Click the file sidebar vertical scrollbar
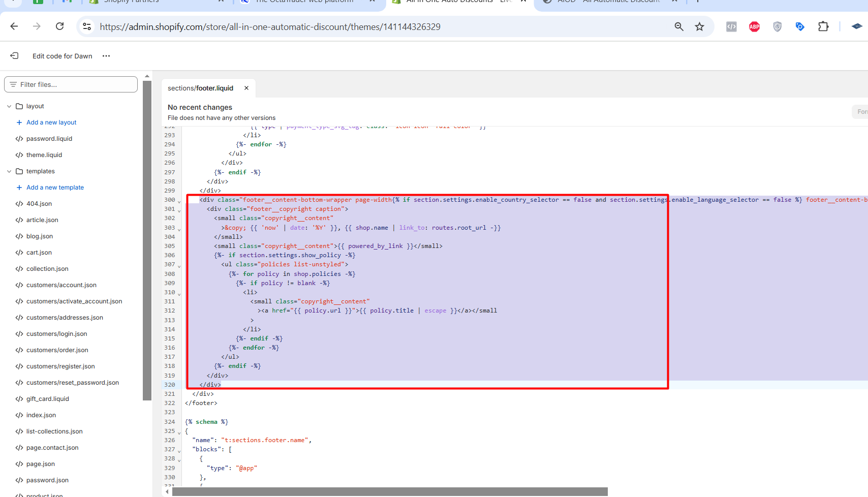 pos(147,240)
